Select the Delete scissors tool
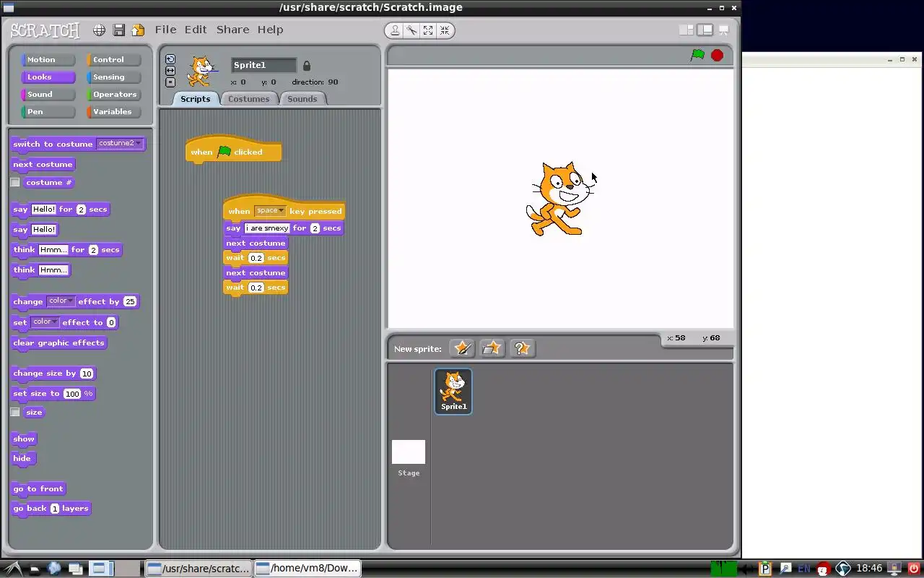 coord(411,30)
